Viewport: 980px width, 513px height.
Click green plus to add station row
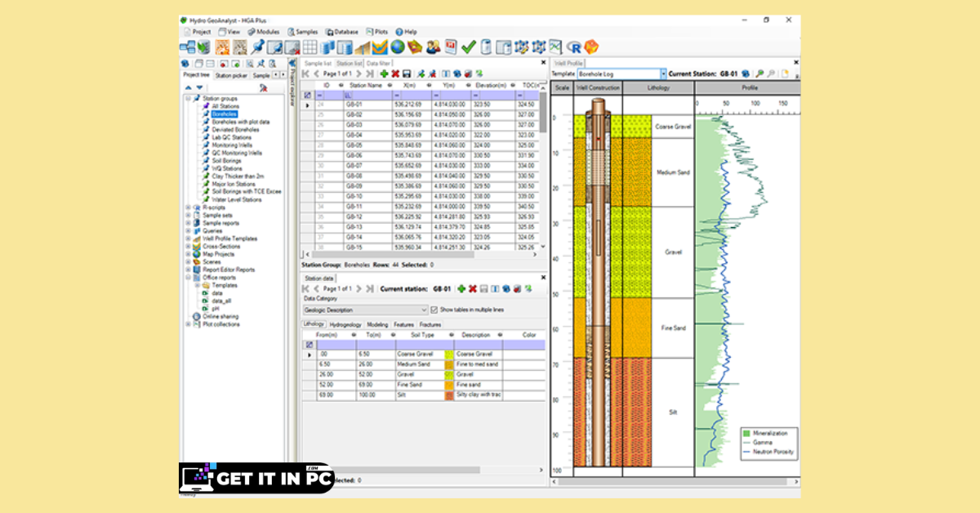coord(384,74)
